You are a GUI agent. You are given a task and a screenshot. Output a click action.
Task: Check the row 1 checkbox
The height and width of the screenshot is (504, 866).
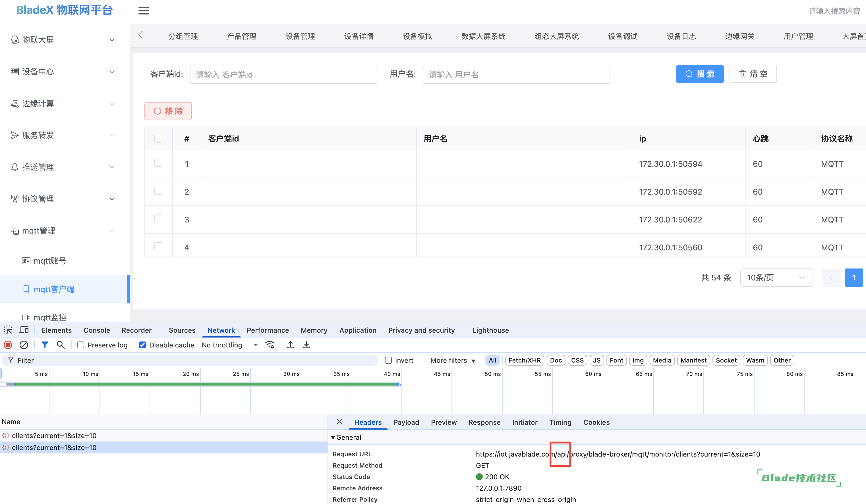[x=158, y=163]
